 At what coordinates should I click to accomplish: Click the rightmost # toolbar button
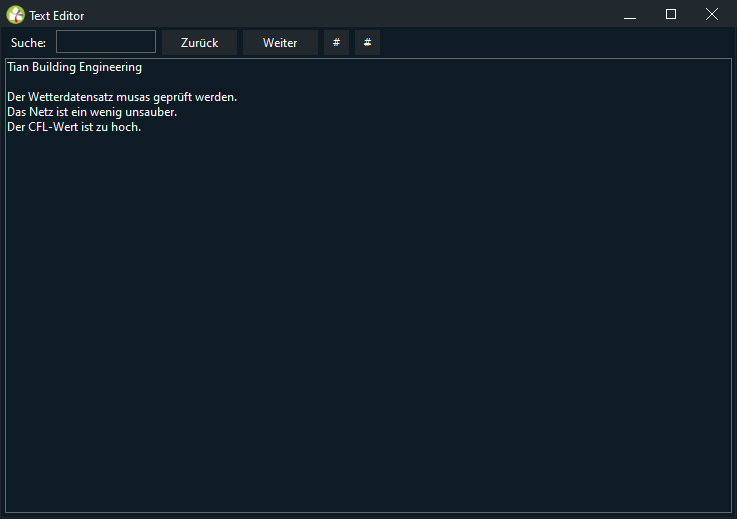pyautogui.click(x=367, y=42)
